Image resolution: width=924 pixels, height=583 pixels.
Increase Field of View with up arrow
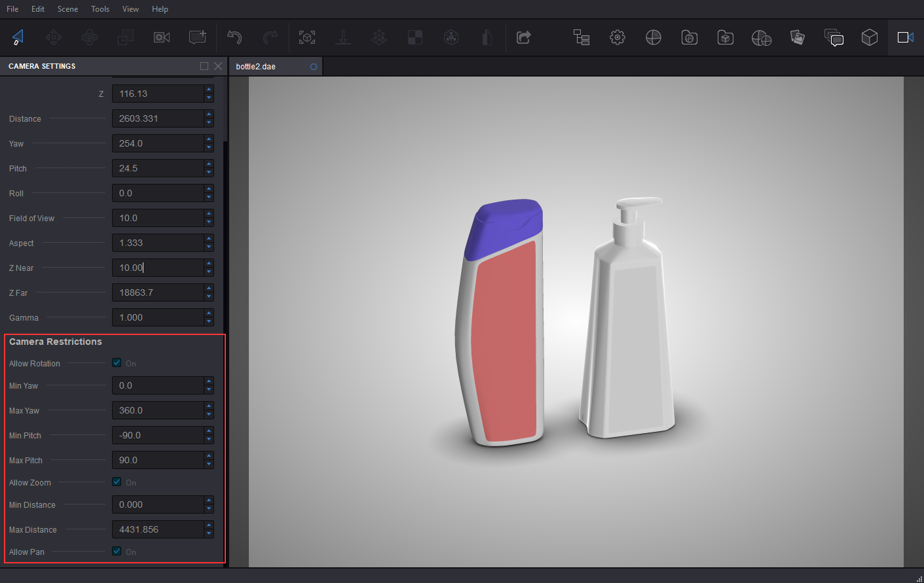[x=209, y=214]
